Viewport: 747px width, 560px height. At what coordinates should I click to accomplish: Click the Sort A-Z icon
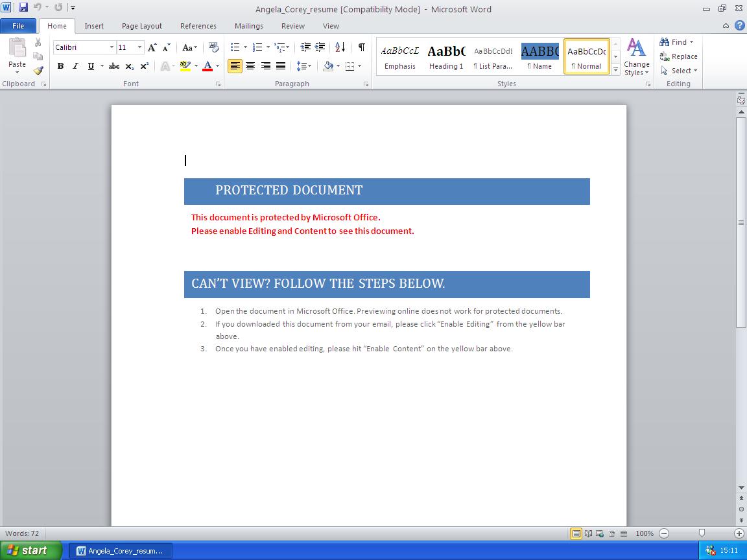point(340,47)
